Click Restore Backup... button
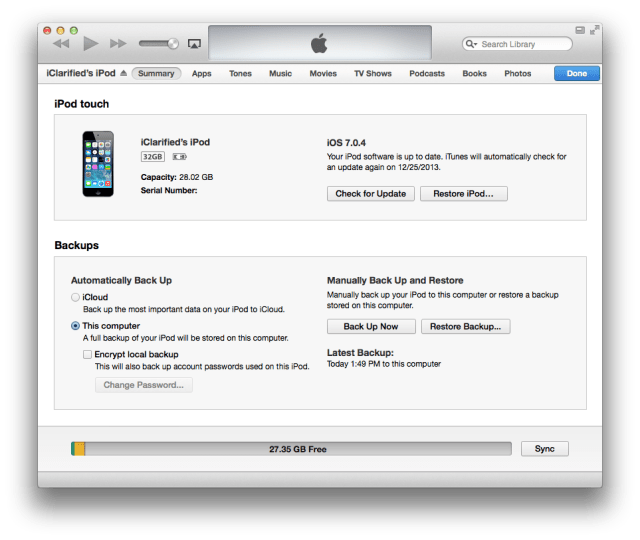The image size is (640, 540). pos(465,327)
